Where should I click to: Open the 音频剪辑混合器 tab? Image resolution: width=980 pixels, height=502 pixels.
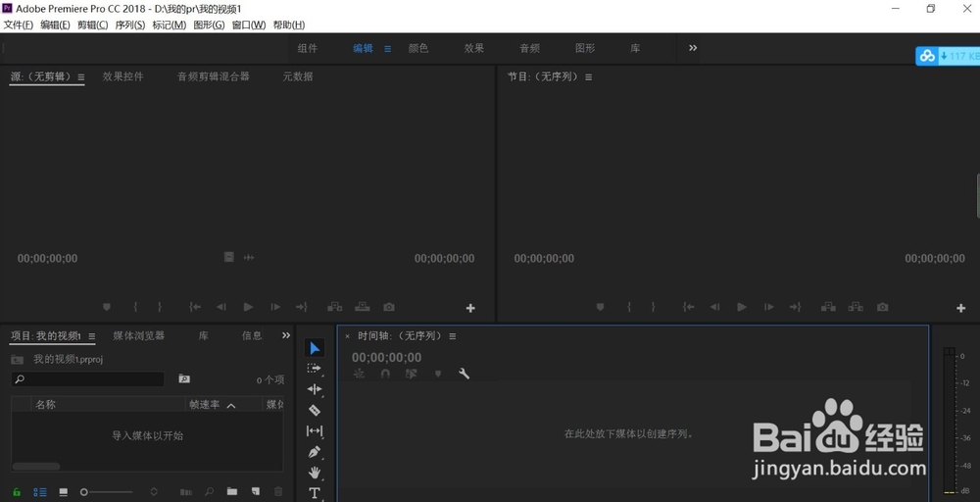(x=213, y=76)
